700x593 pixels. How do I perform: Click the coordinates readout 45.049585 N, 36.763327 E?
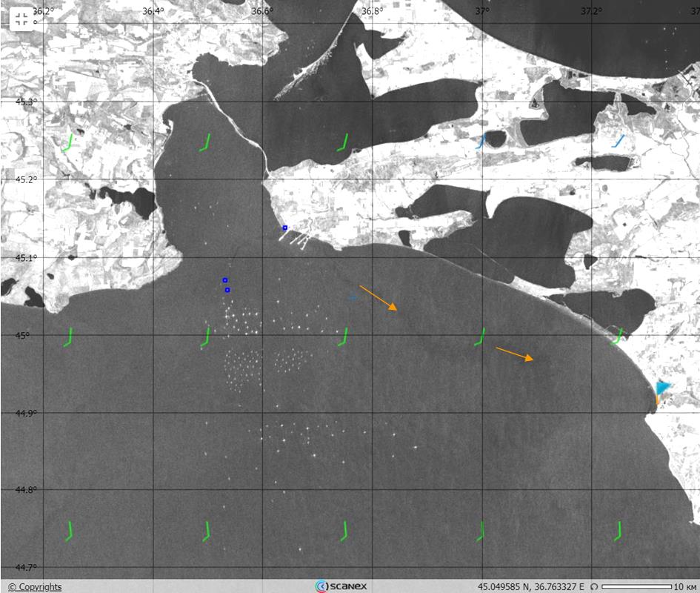[530, 586]
